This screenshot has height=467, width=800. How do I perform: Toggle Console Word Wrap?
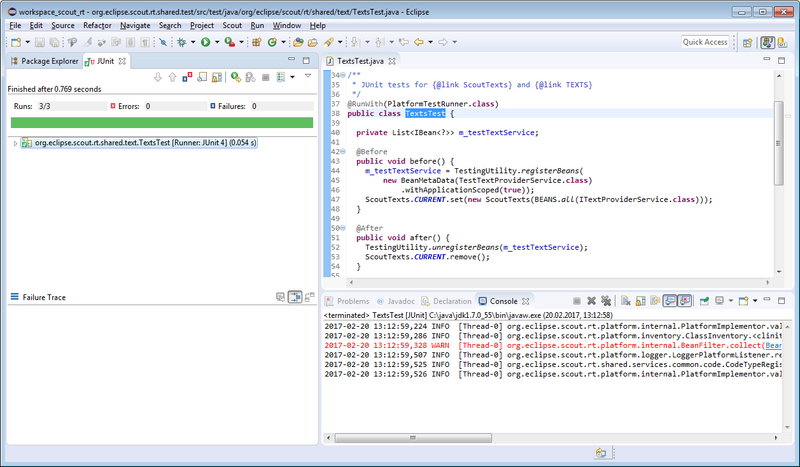655,301
